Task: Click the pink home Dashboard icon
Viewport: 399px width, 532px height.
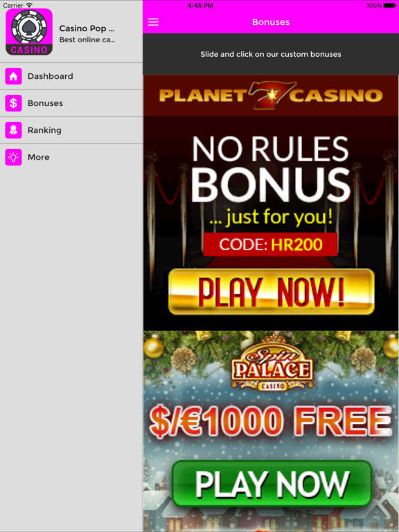Action: [14, 76]
